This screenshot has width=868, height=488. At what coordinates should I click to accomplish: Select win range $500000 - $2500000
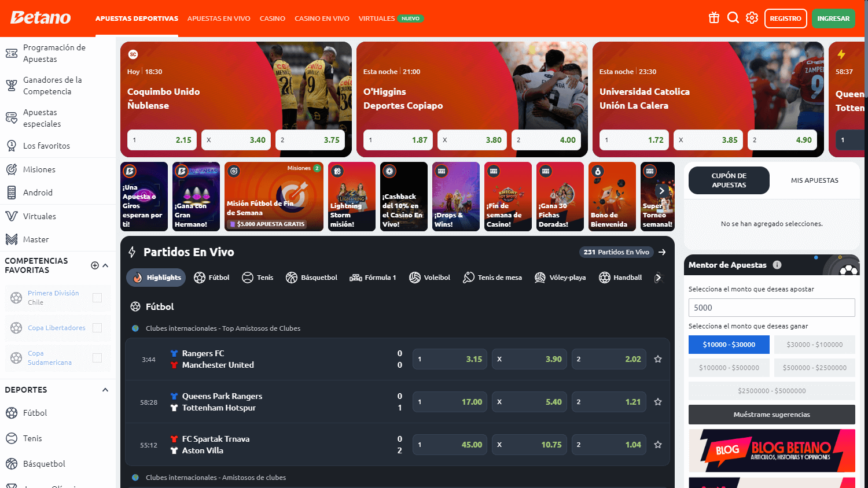point(815,368)
